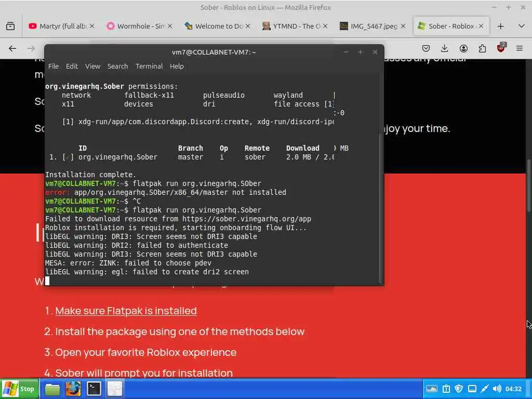Open the shield security tray icon
The width and height of the screenshot is (532, 399).
tap(459, 389)
